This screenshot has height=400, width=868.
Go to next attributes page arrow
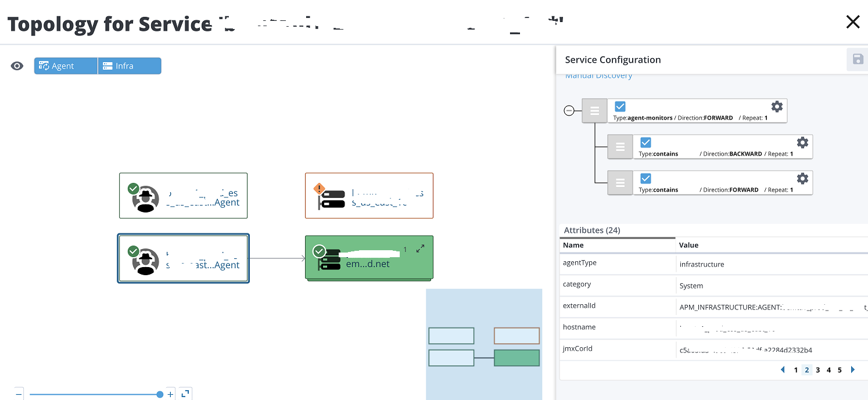[853, 370]
